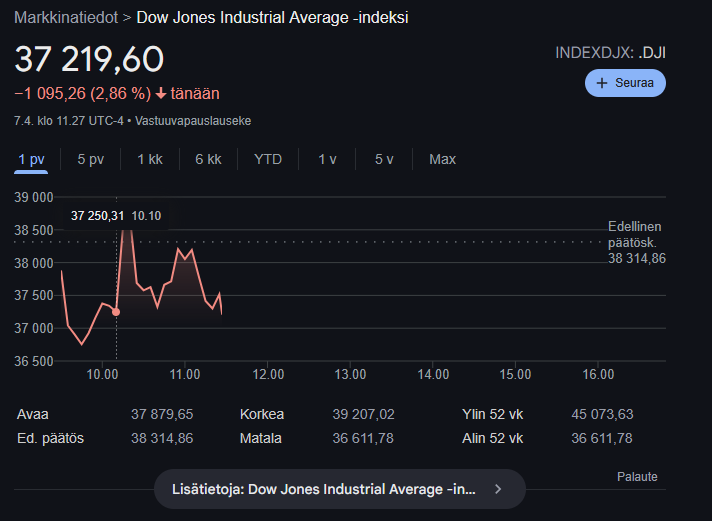Click the red down arrow change indicator
Viewport: 712px width, 521px height.
[161, 94]
